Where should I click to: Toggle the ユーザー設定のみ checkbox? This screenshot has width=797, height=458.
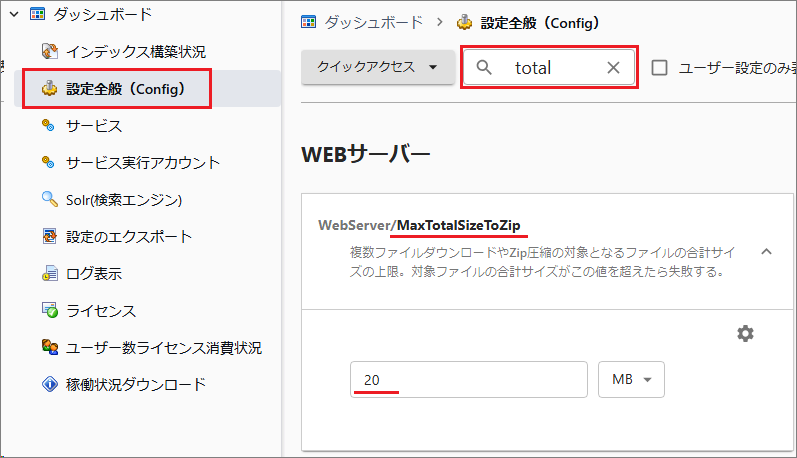(x=660, y=68)
